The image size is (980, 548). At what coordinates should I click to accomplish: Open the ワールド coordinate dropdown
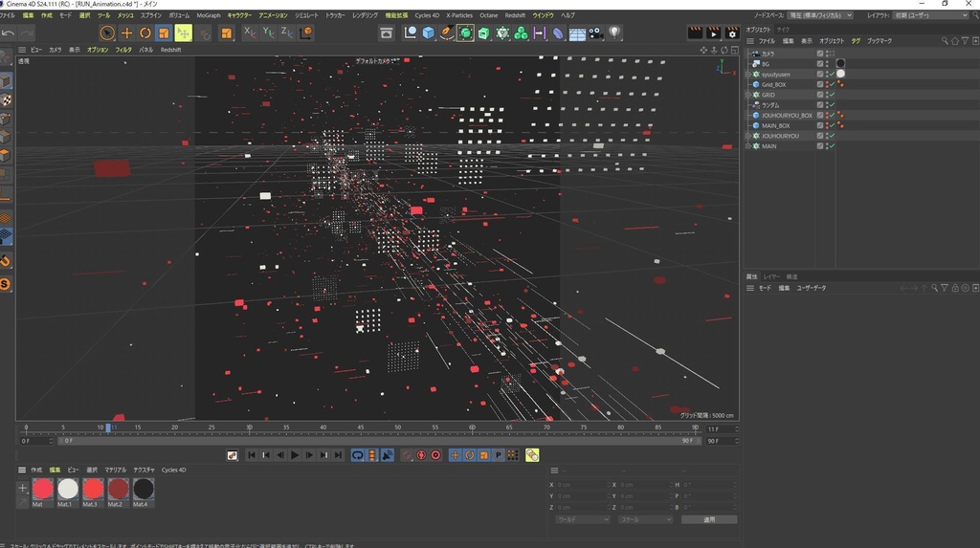coord(583,520)
